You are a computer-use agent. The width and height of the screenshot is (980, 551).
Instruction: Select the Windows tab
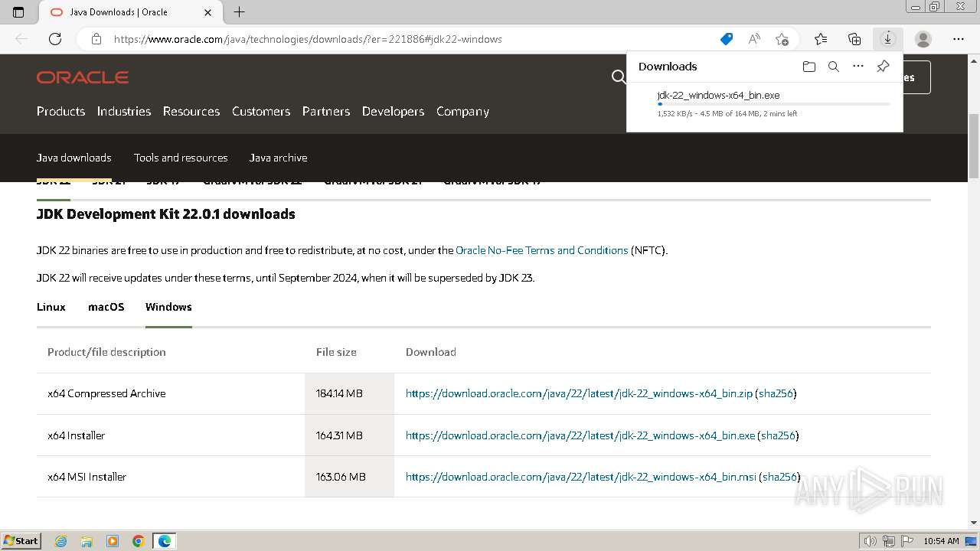click(168, 307)
